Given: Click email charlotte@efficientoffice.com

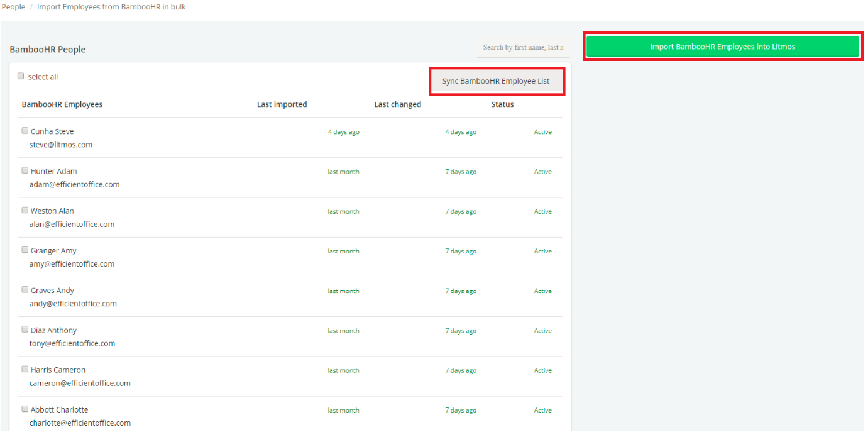Looking at the screenshot, I should [80, 423].
